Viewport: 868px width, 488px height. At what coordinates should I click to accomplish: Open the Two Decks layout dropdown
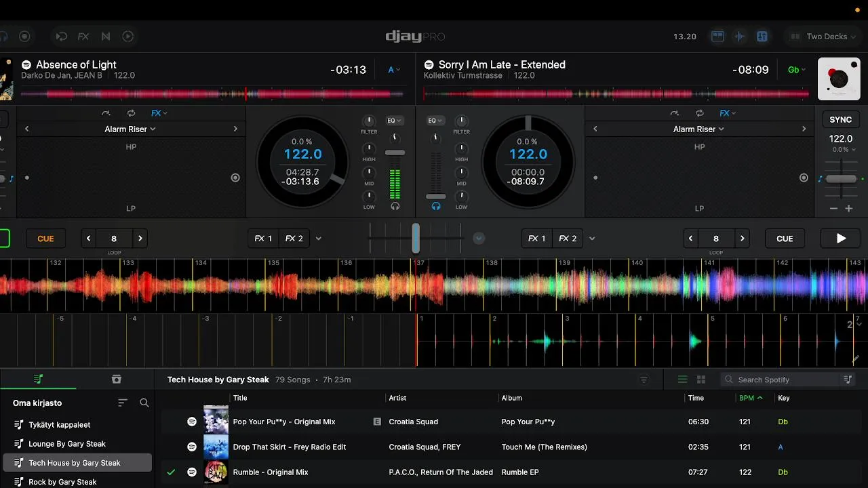tap(823, 37)
